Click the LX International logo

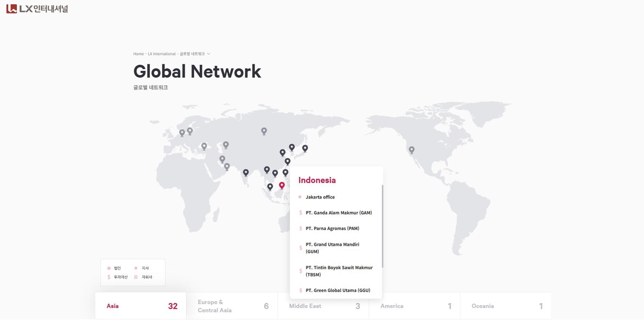(x=37, y=9)
